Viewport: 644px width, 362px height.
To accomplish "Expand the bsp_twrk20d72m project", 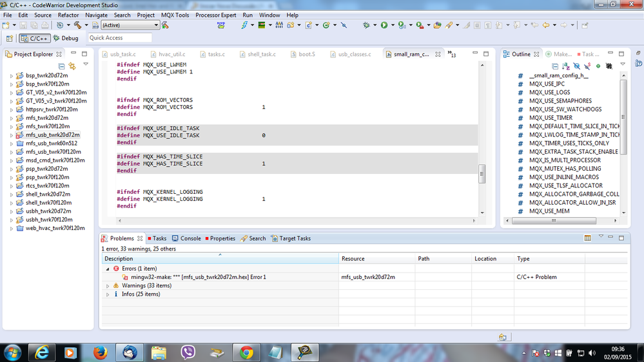I will click(x=12, y=75).
